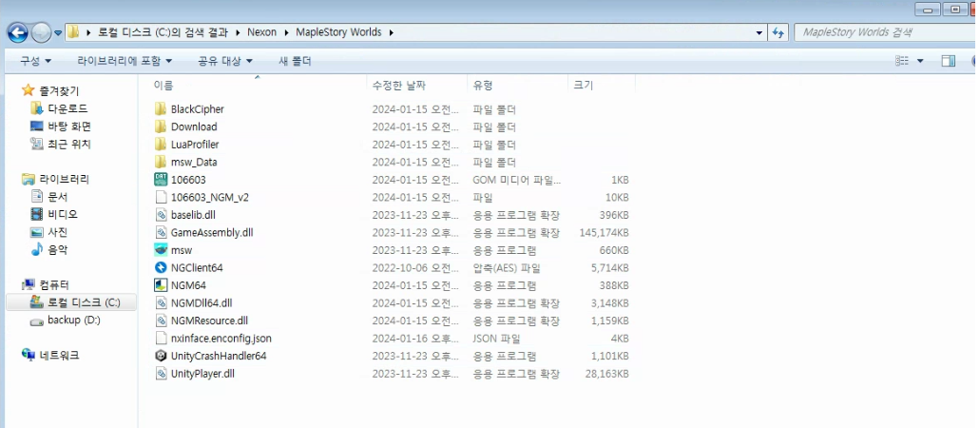Open the 공유 대상 dropdown
This screenshot has width=980, height=428.
[x=225, y=61]
